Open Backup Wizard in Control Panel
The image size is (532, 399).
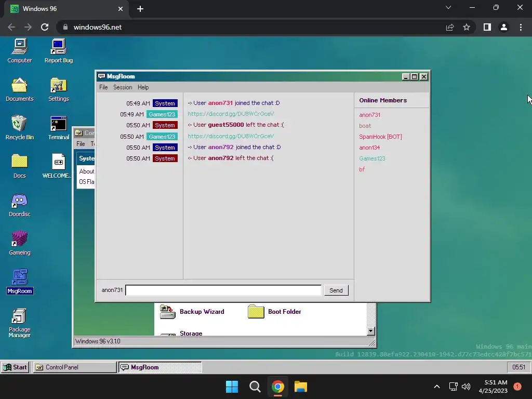(x=192, y=312)
